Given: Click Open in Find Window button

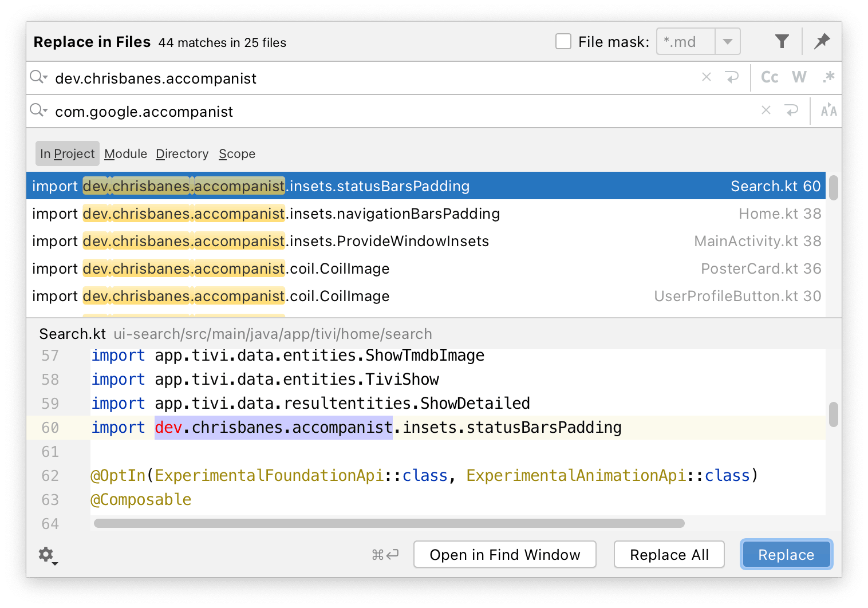Looking at the screenshot, I should (x=504, y=555).
